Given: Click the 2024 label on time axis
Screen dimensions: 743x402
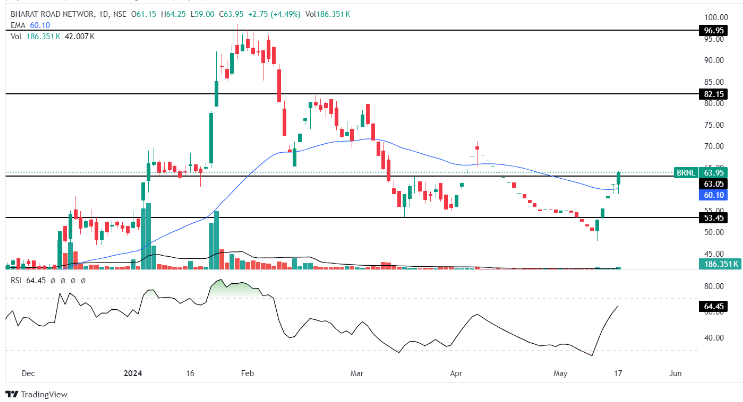Looking at the screenshot, I should 135,372.
